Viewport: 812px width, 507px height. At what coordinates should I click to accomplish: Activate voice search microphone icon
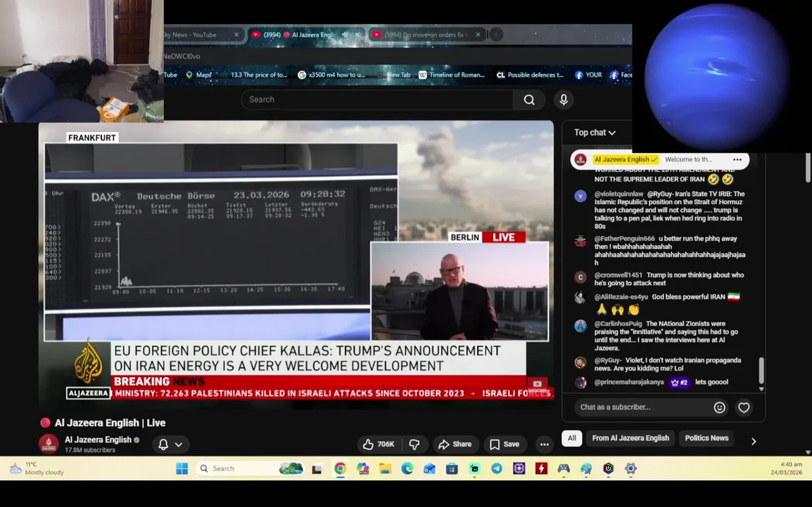tap(564, 99)
